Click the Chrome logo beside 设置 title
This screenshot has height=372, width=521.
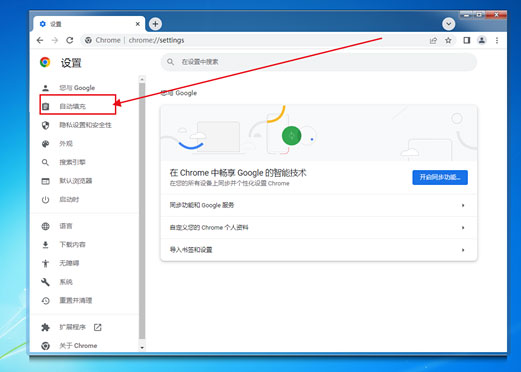point(45,62)
